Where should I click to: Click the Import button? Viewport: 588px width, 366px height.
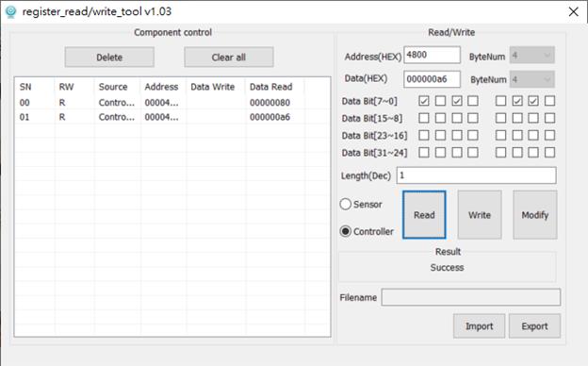coord(480,326)
